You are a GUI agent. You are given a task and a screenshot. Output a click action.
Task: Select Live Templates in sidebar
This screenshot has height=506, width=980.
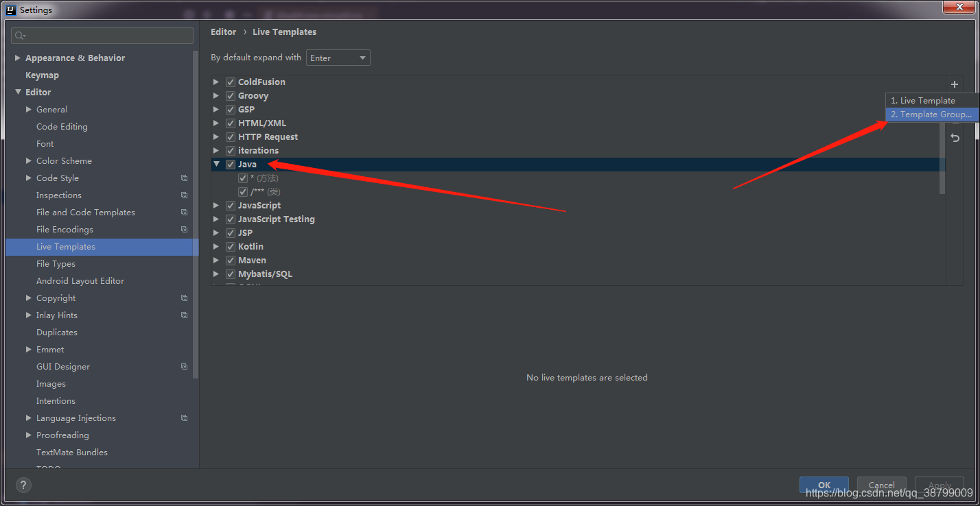coord(102,247)
